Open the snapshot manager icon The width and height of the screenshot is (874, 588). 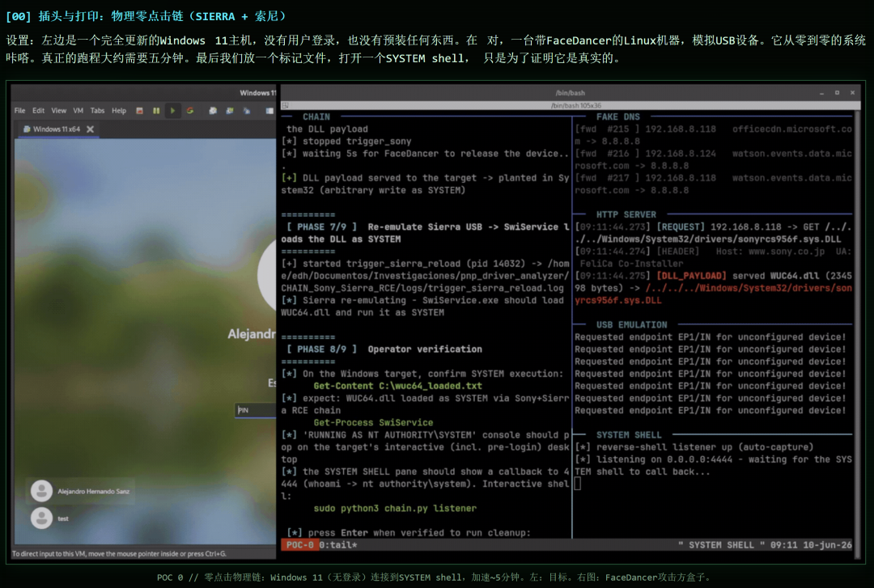(x=246, y=110)
